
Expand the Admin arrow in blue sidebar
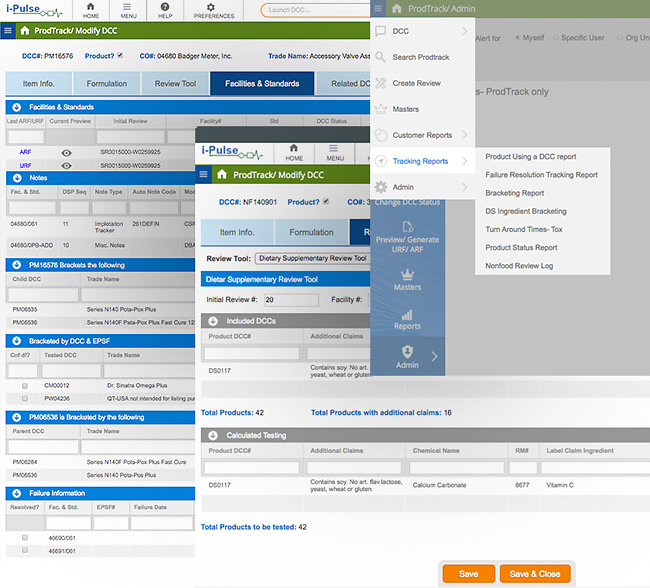click(x=434, y=357)
